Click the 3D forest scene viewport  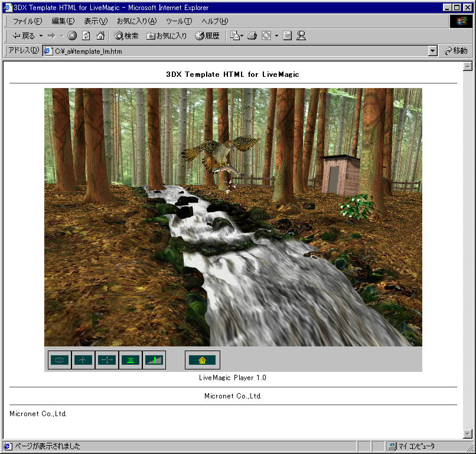233,217
